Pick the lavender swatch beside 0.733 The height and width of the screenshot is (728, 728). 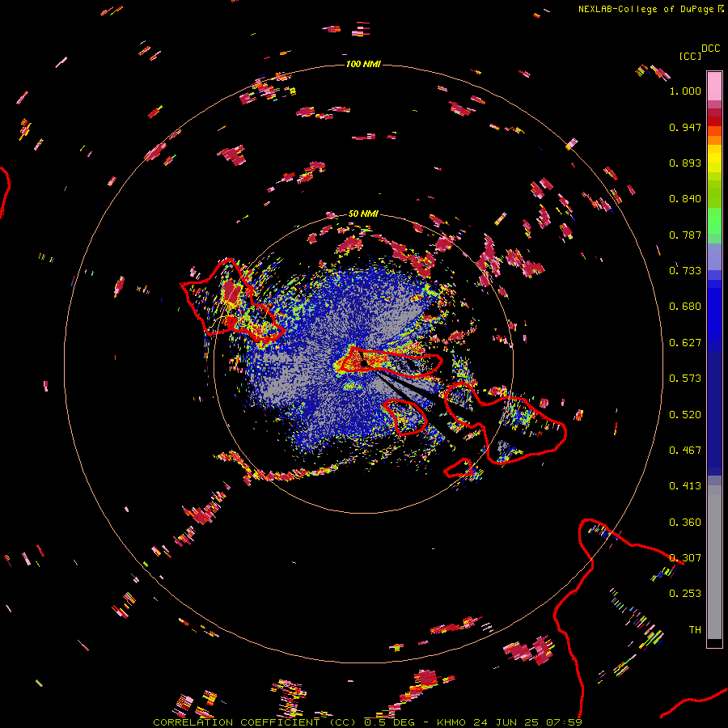point(714,262)
